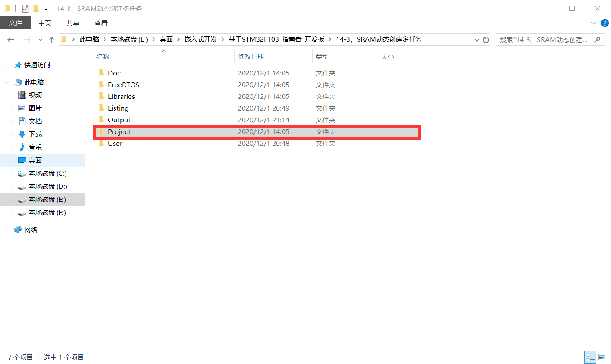Screen dimensions: 611x364
Task: Open 桌面 in navigation pane
Action: point(35,160)
